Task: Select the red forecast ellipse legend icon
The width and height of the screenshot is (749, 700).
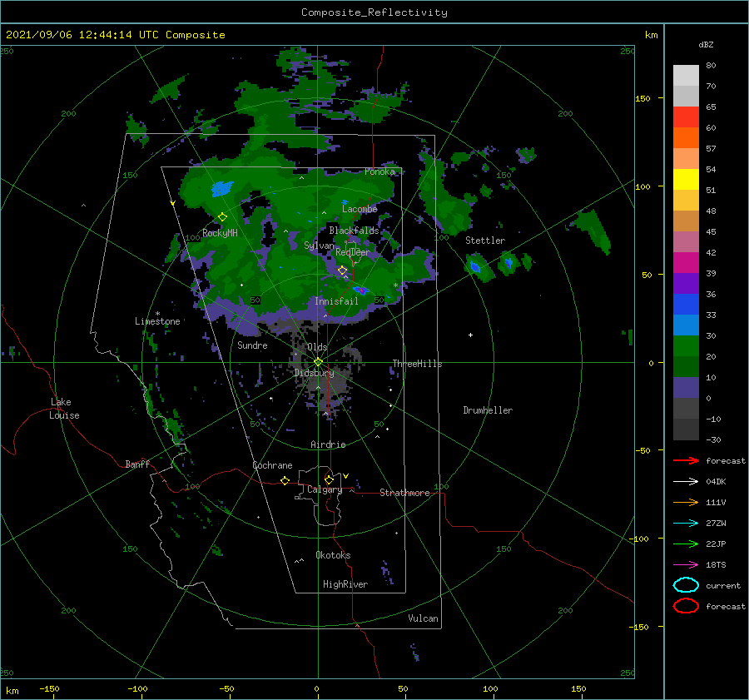Action: coord(686,606)
